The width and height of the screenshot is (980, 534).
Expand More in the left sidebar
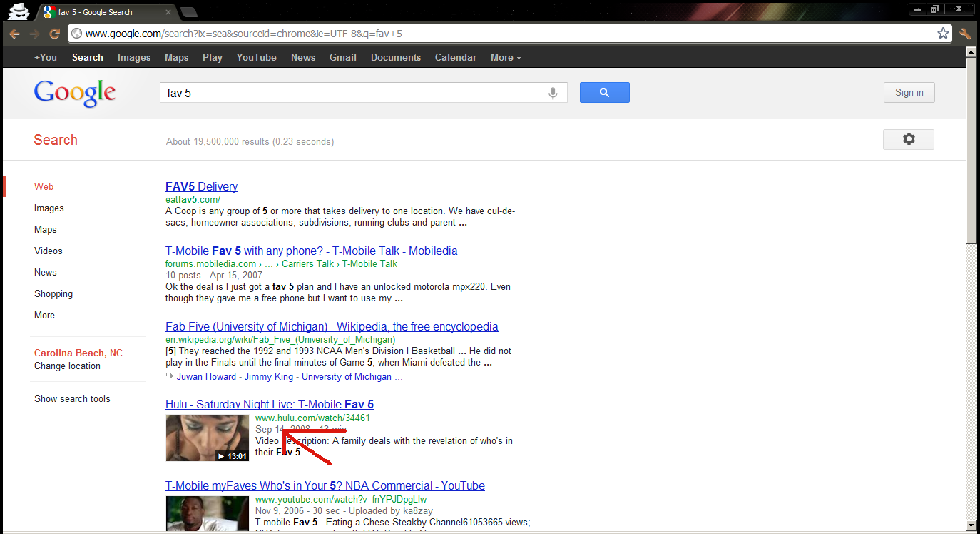[44, 315]
